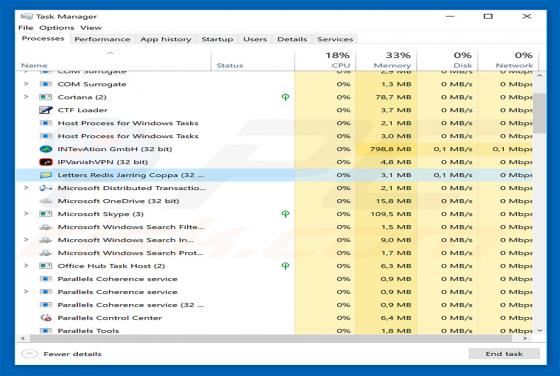
Task: Click the Cortana process icon
Action: [x=46, y=97]
